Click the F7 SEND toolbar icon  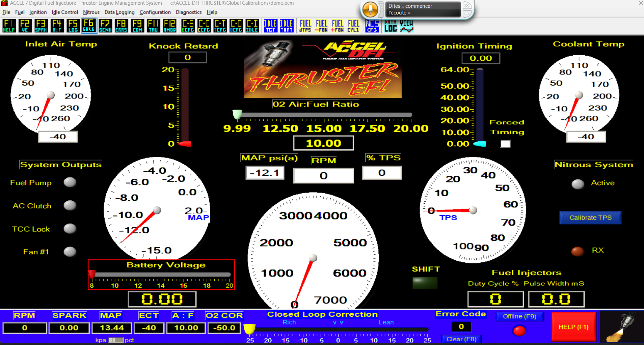[105, 26]
